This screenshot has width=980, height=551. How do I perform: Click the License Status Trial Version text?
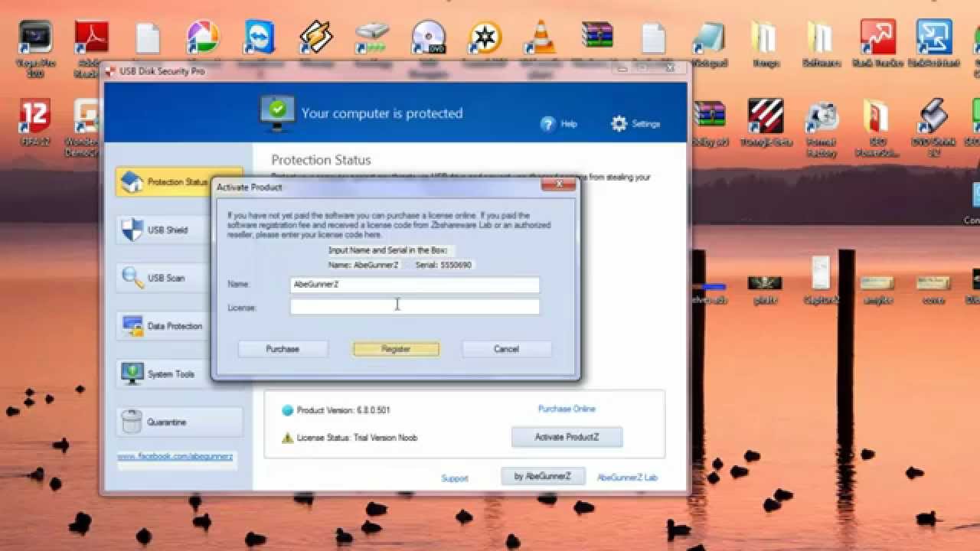357,438
